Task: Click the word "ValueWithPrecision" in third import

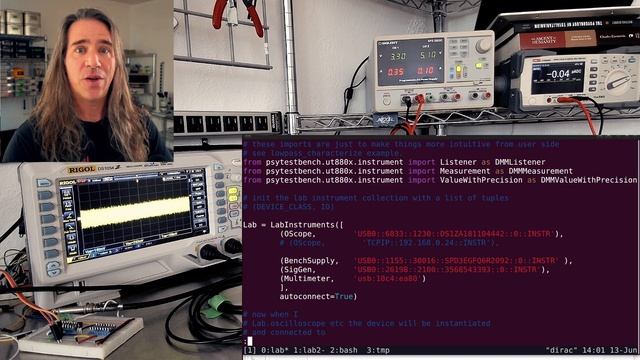Action: pyautogui.click(x=481, y=180)
